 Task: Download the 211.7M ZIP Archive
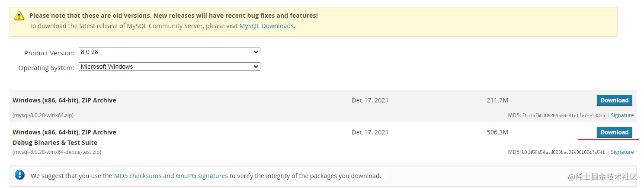click(614, 100)
